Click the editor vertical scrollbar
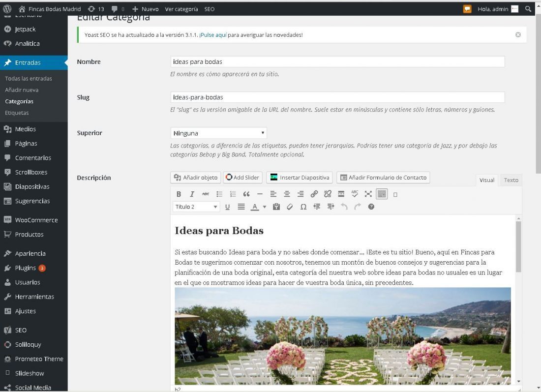The image size is (541, 392). click(518, 247)
